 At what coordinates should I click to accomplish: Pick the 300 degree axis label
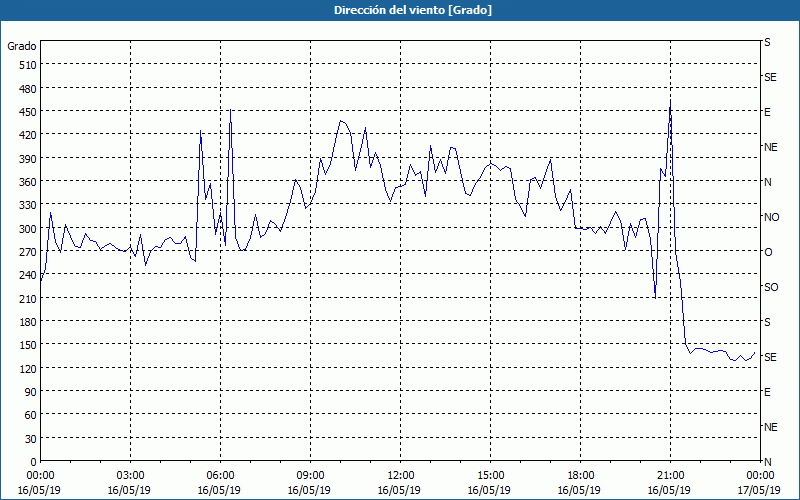pyautogui.click(x=28, y=229)
